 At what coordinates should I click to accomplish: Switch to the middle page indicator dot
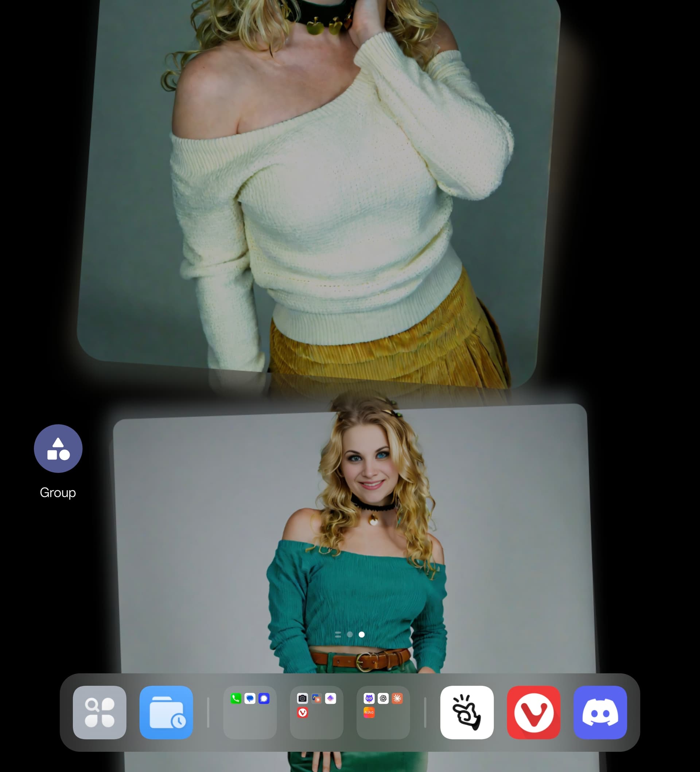tap(350, 635)
